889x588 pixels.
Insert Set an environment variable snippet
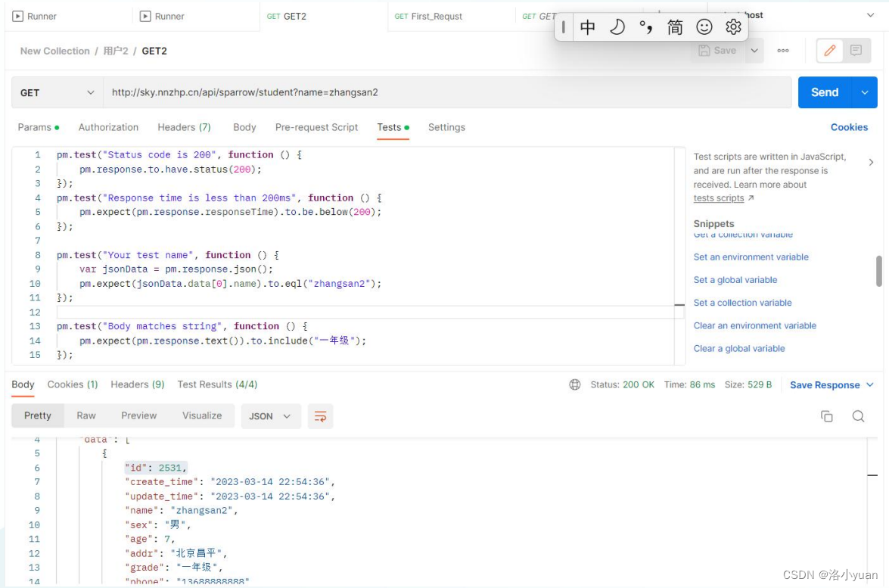click(x=751, y=257)
